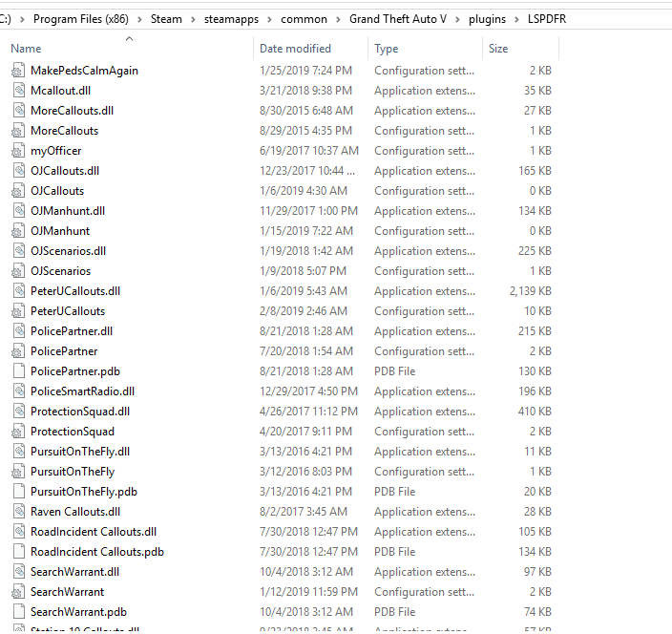
Task: Click the Raven Callouts.dll file icon
Action: coord(18,512)
